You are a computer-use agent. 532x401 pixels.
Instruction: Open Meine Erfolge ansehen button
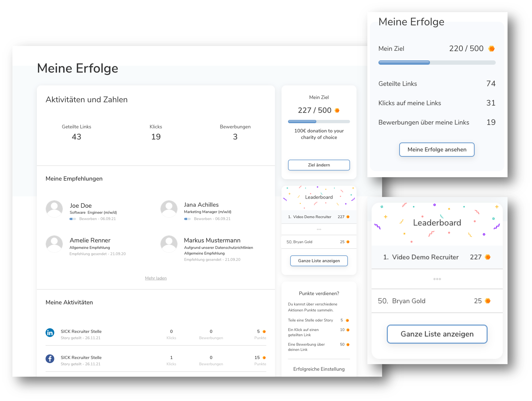pyautogui.click(x=437, y=150)
